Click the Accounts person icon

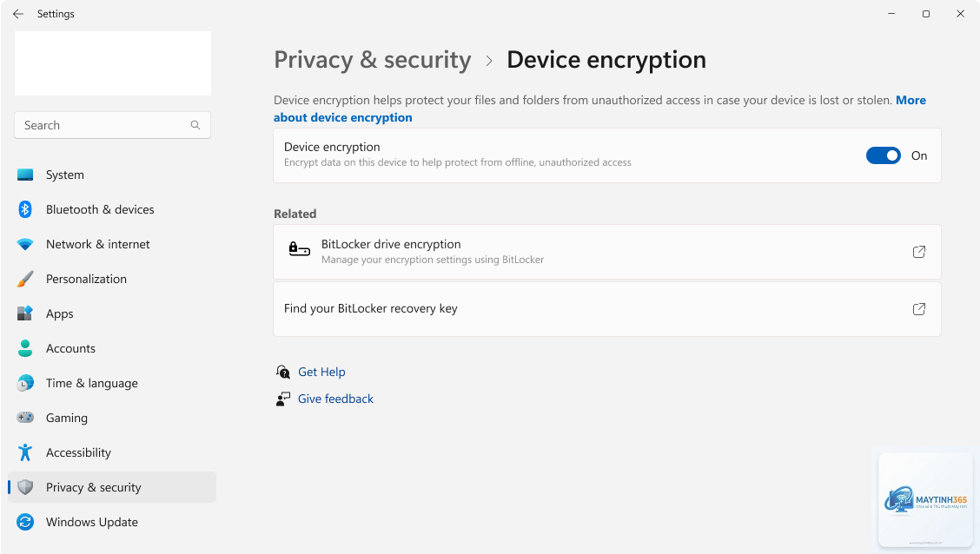25,348
